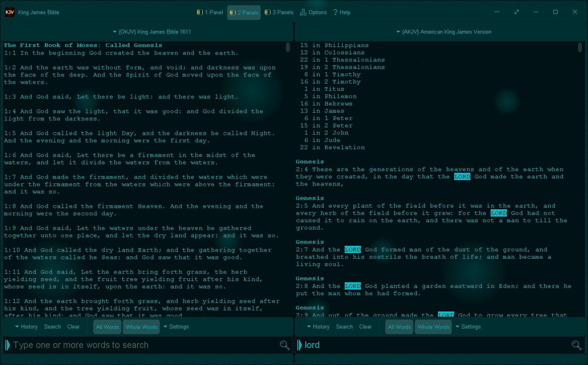Open the (OKJV) King James Bible 1611 dropdown

(152, 32)
